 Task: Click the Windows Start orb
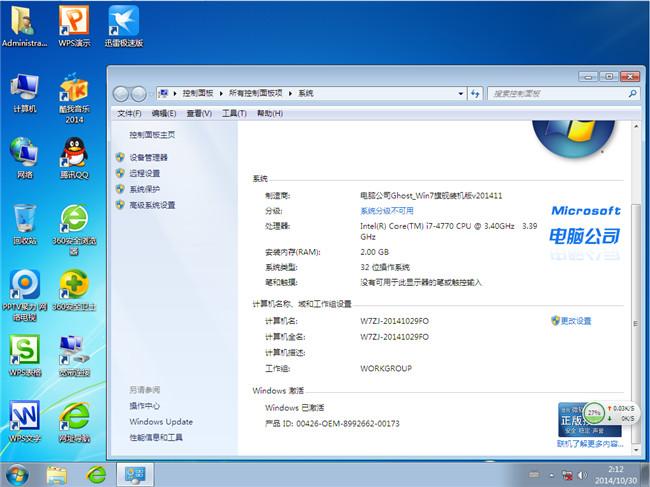(17, 475)
